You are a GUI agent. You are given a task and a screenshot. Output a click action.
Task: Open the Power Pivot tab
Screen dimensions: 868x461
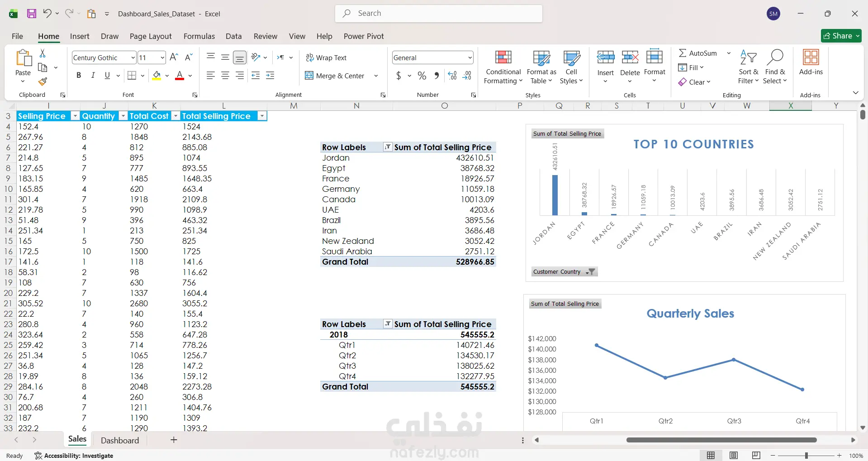pyautogui.click(x=364, y=36)
